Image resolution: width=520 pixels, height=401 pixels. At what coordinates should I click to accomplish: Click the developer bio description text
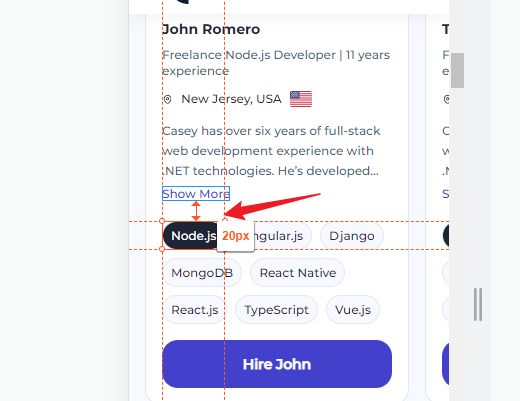271,151
